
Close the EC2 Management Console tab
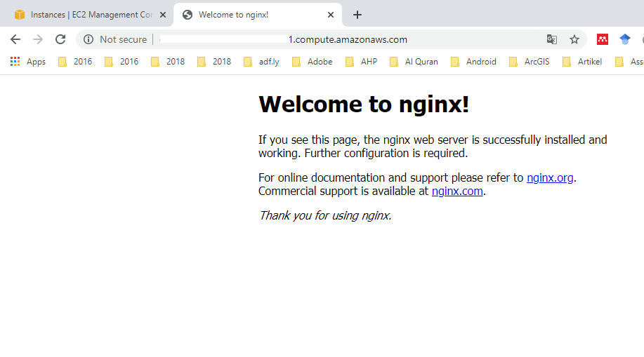coord(163,15)
